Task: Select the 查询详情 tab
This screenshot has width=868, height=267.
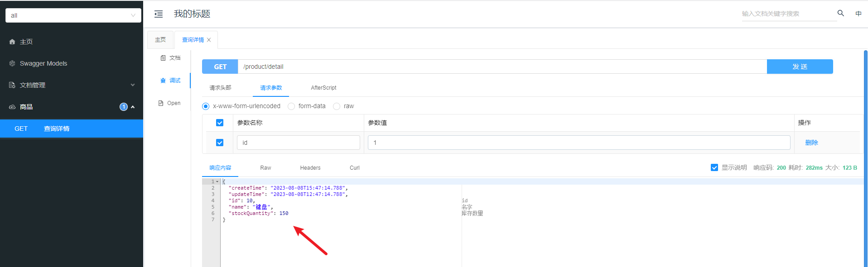Action: click(193, 40)
